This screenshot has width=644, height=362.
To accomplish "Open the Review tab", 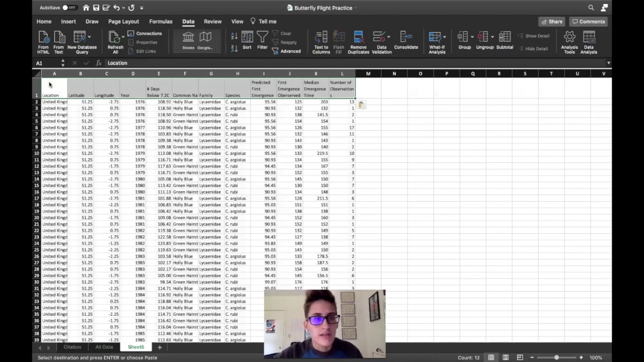I will coord(213,22).
